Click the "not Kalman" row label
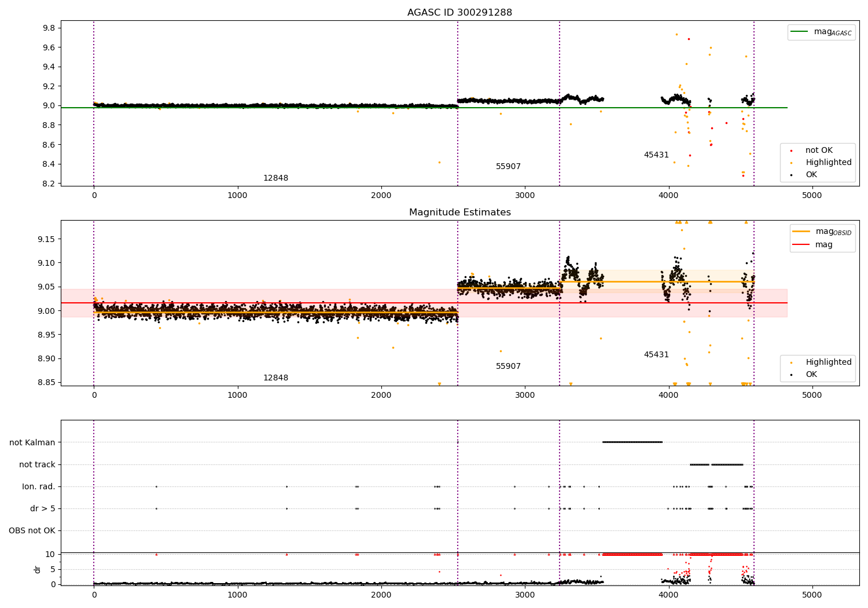 pyautogui.click(x=32, y=442)
